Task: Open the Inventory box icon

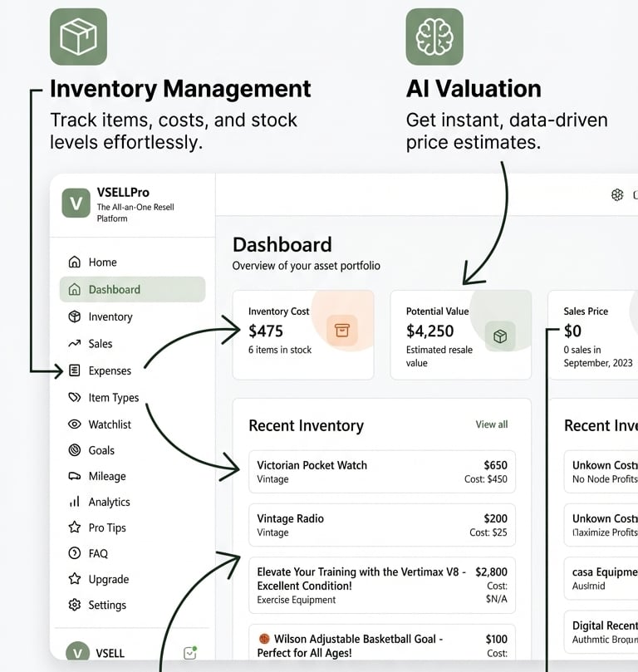Action: [x=75, y=316]
